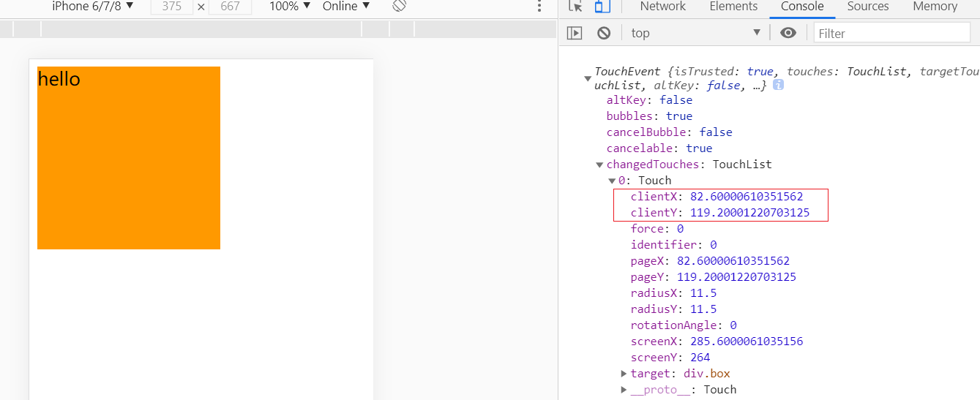Collapse the changedTouches TouchList arrow
The height and width of the screenshot is (400, 980).
(600, 165)
